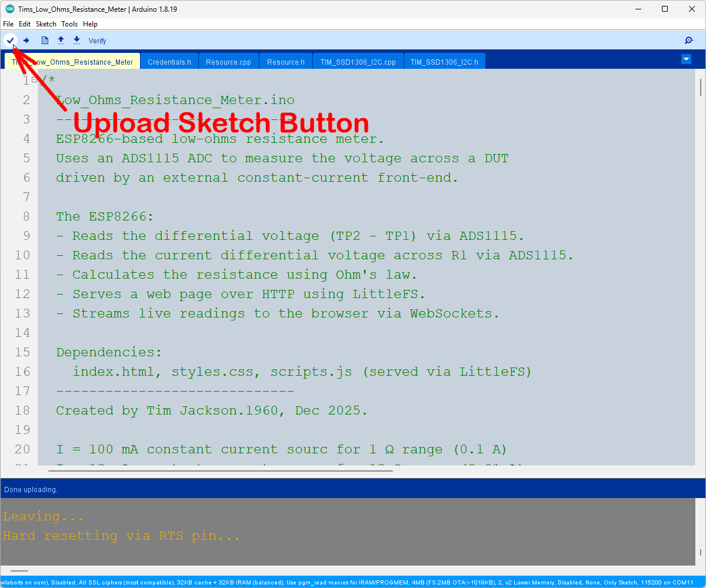The width and height of the screenshot is (706, 588).
Task: Click the 'Done uploading.' status text
Action: coord(31,489)
